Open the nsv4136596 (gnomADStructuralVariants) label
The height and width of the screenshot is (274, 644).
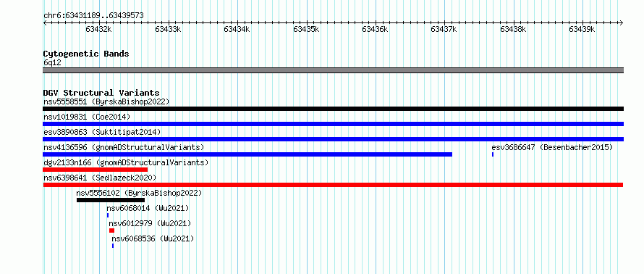coord(124,147)
